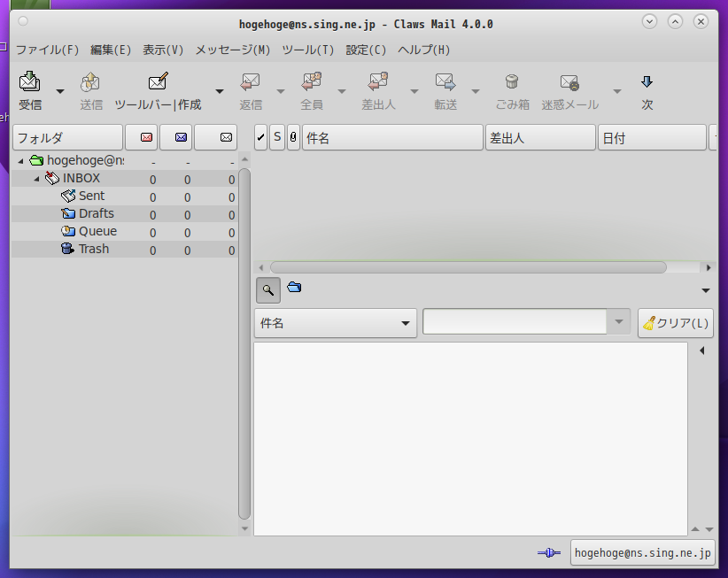Toggle the quick search magnifier button
The image size is (728, 578).
coord(267,290)
